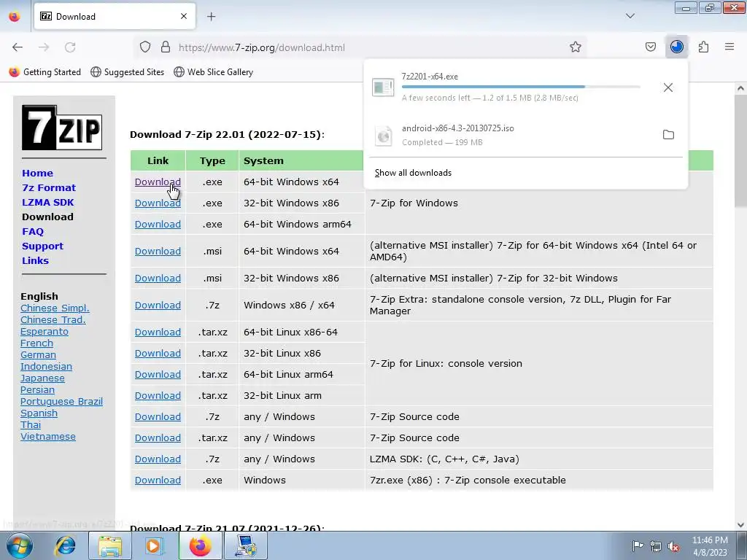
Task: Download the 64-bit Linux x86-64 tar.xz
Action: (158, 332)
